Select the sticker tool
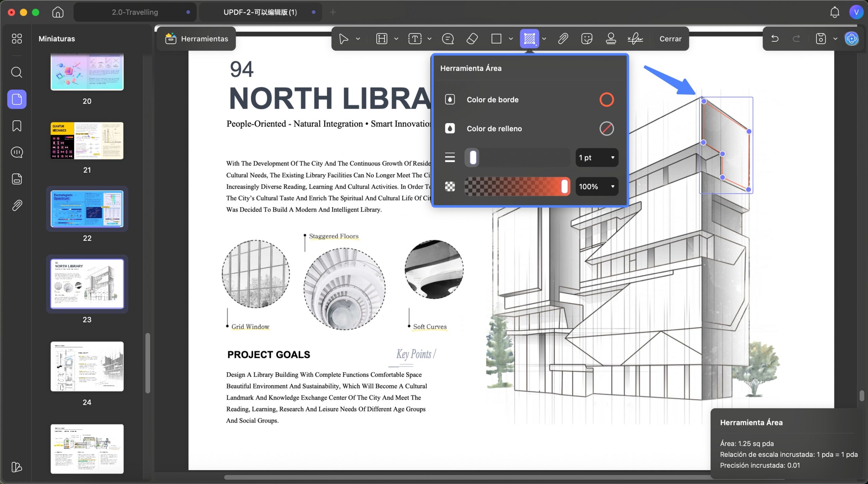The image size is (868, 484). click(x=587, y=39)
